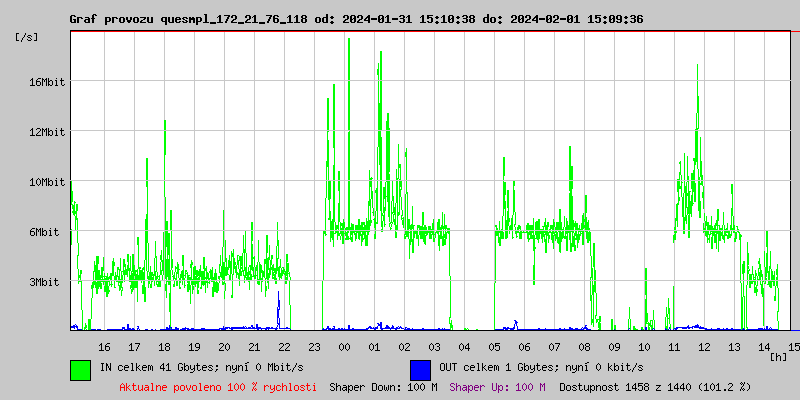Select the 05 hour marker on x-axis
The height and width of the screenshot is (400, 800).
[494, 347]
